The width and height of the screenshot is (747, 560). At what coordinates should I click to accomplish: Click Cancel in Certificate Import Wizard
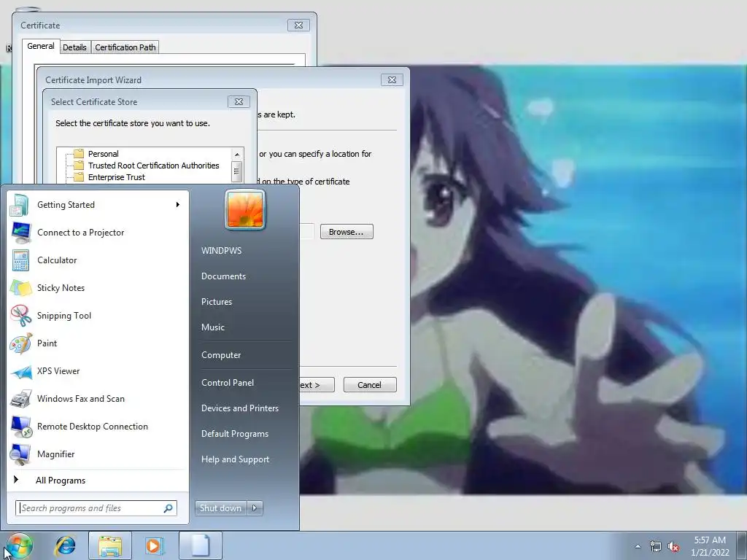click(370, 385)
